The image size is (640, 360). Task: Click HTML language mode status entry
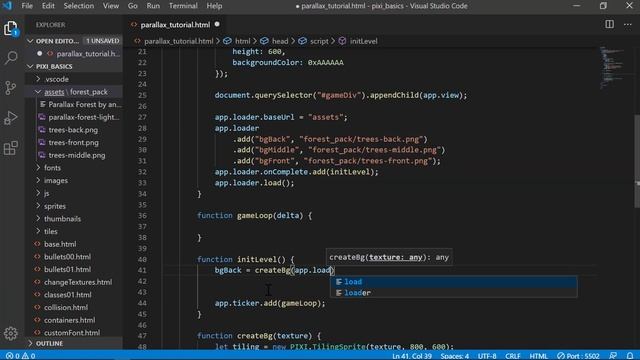pyautogui.click(x=538, y=356)
